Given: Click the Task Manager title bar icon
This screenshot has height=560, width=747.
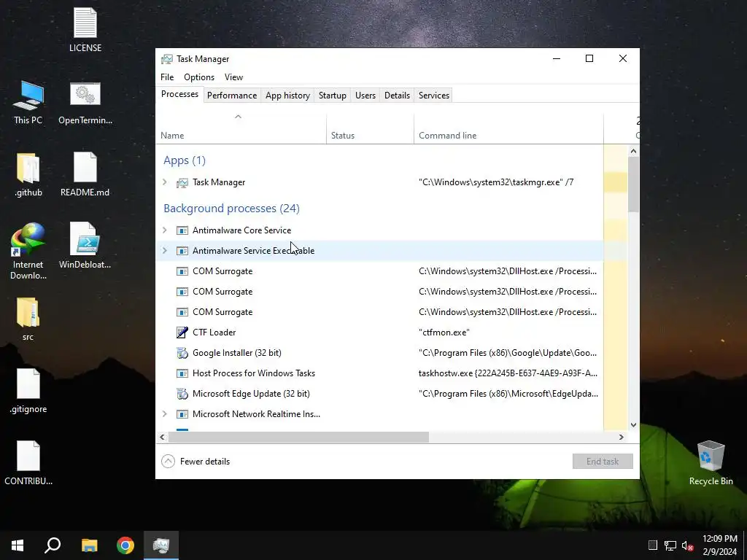Looking at the screenshot, I should [x=167, y=59].
